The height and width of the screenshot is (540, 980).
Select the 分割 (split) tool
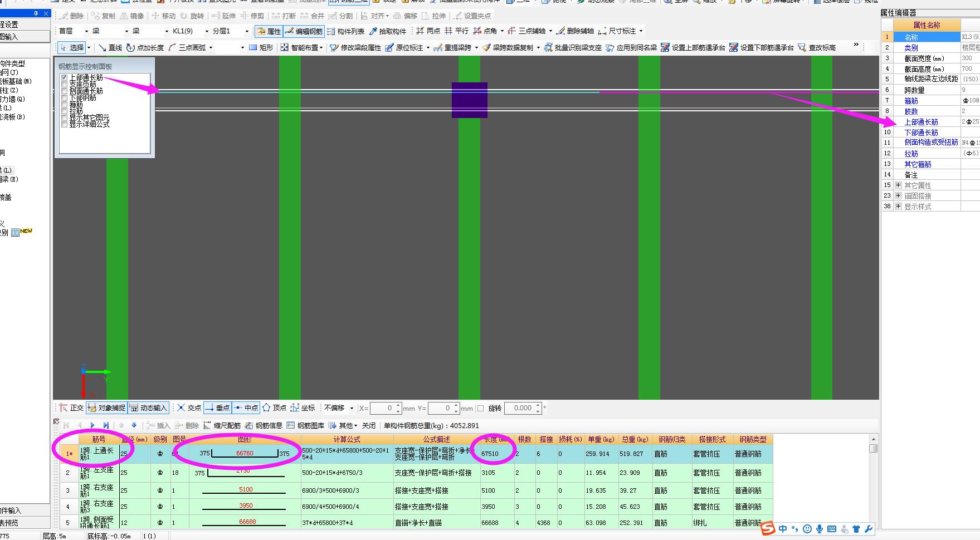coord(341,16)
